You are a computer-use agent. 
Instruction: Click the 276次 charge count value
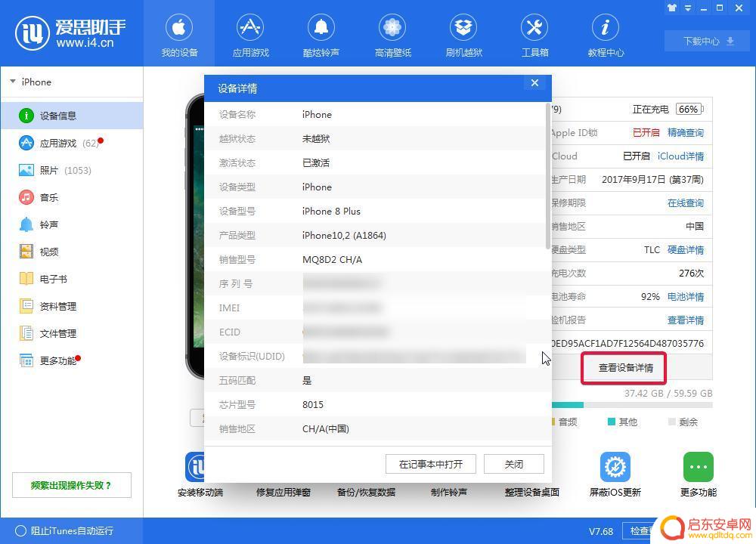tap(691, 274)
